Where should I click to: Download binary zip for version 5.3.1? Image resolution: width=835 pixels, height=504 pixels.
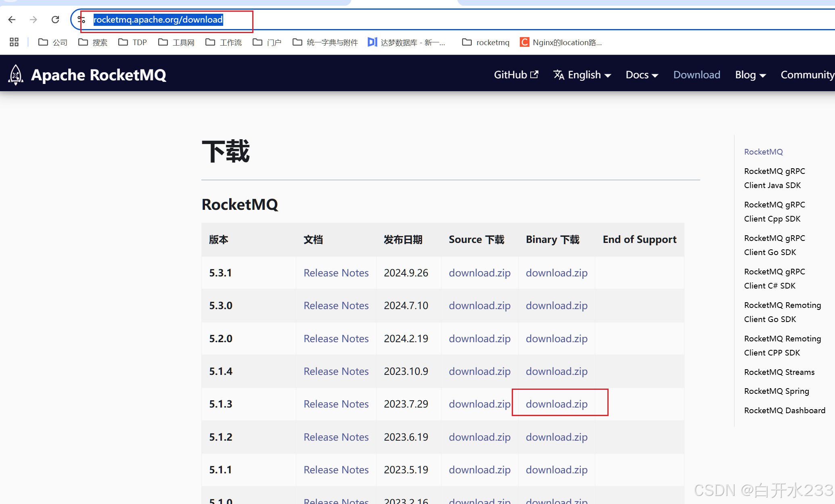[x=557, y=273]
